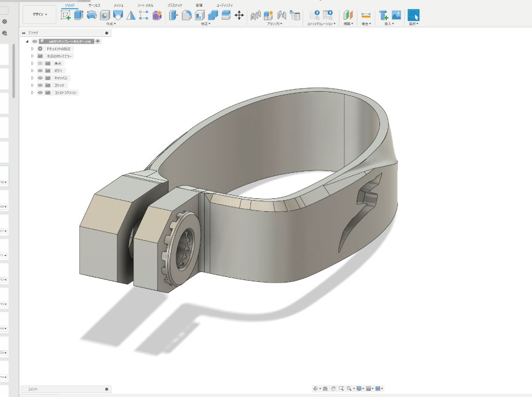Image resolution: width=532 pixels, height=397 pixels.
Task: Select the Extrude tool in toolbar
Action: (x=79, y=15)
